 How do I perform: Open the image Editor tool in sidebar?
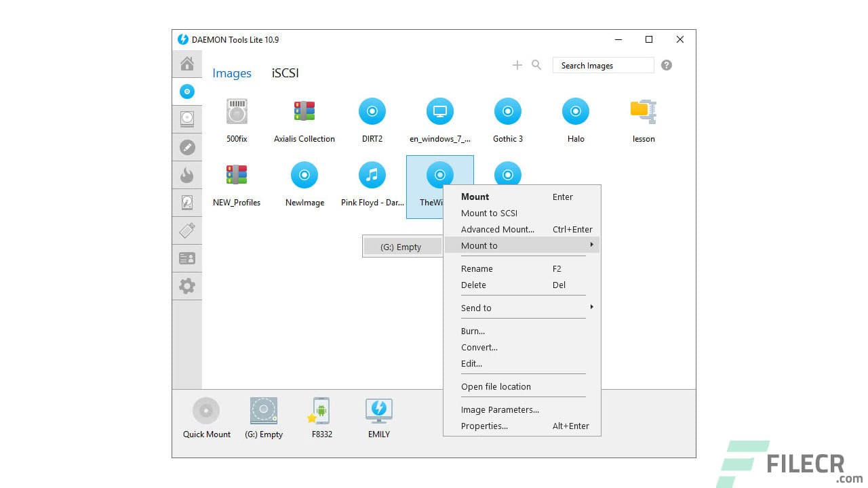(187, 146)
